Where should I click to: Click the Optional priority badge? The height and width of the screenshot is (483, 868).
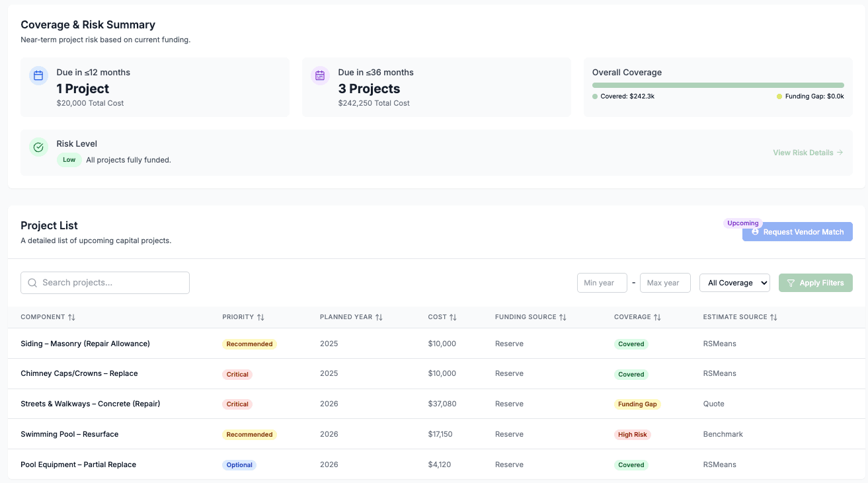click(x=239, y=465)
